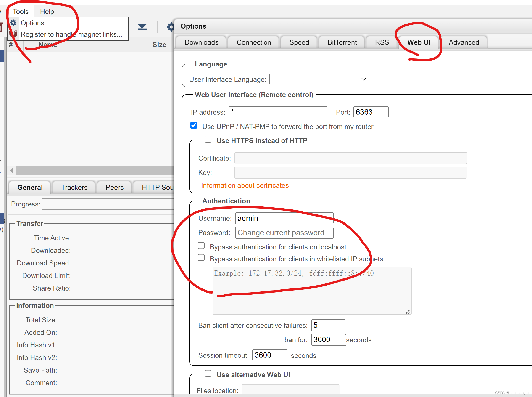Click the move-to-bottom priority arrow icon
532x397 pixels.
coord(142,27)
